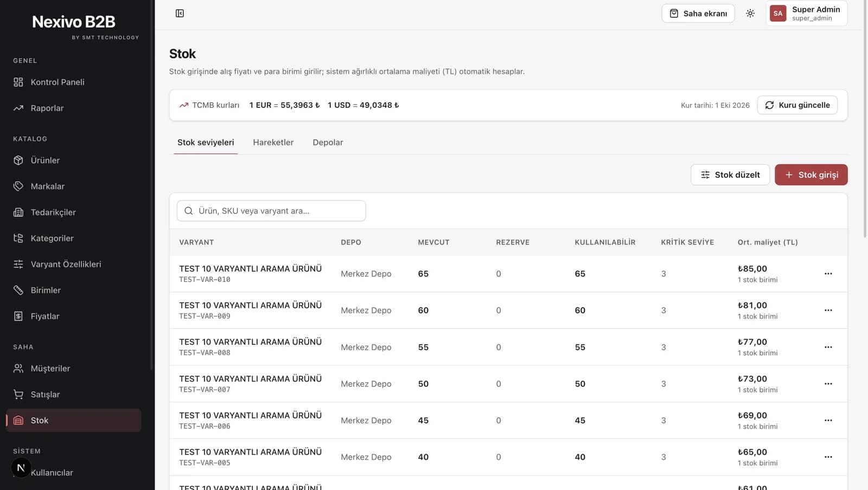868x490 pixels.
Task: Click the 1 EUR = 55,3963 ₺ rate
Action: (284, 105)
